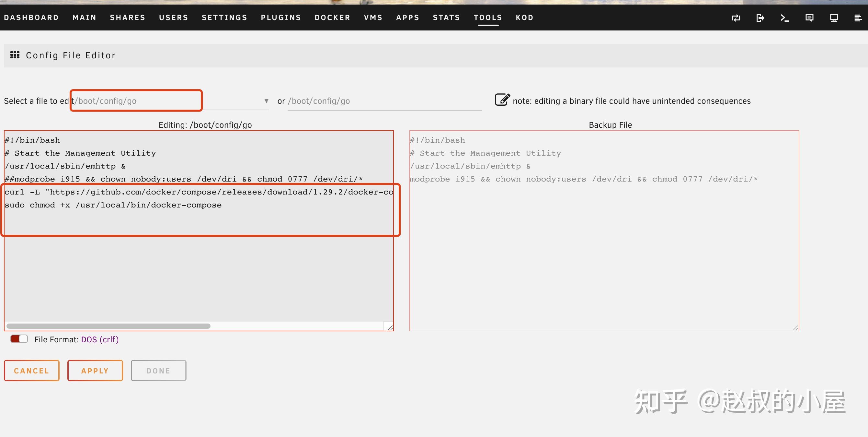Open the terminal icon in top bar
The image size is (868, 437).
click(x=785, y=18)
